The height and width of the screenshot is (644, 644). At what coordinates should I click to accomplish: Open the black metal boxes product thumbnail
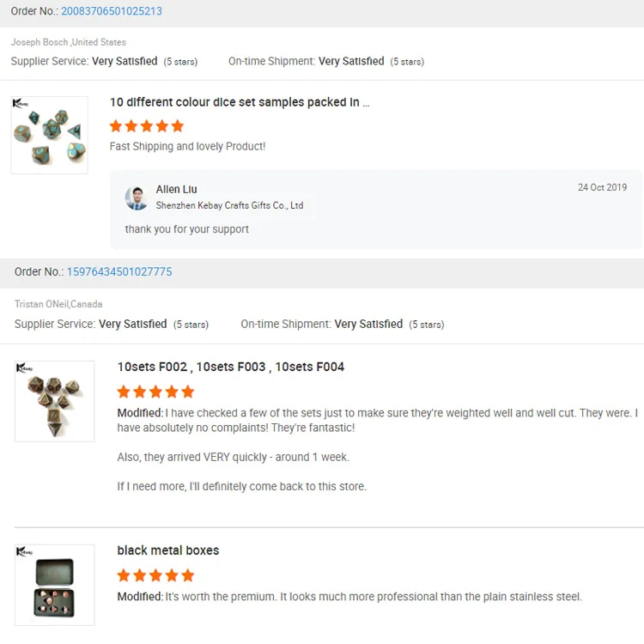pyautogui.click(x=55, y=585)
